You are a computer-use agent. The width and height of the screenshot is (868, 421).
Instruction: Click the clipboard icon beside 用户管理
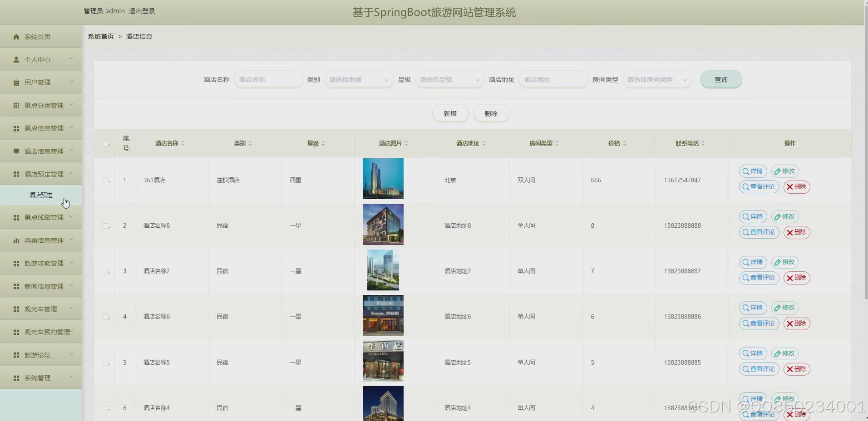click(16, 83)
